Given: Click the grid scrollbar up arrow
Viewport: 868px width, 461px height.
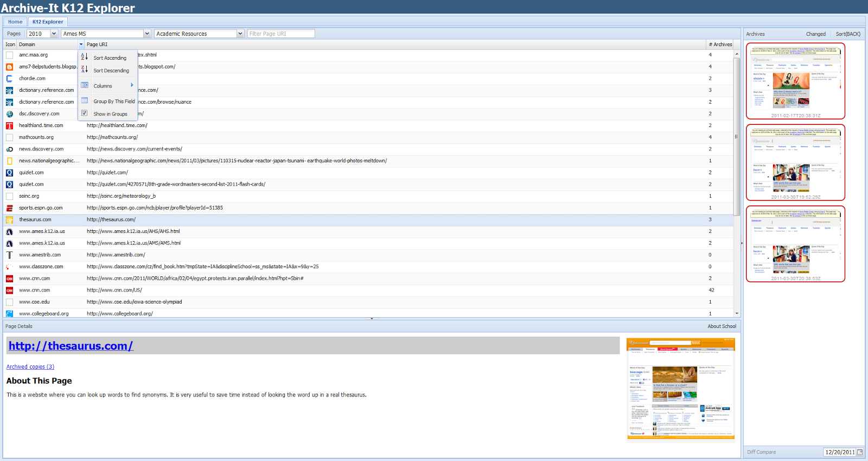Looking at the screenshot, I should coord(736,54).
